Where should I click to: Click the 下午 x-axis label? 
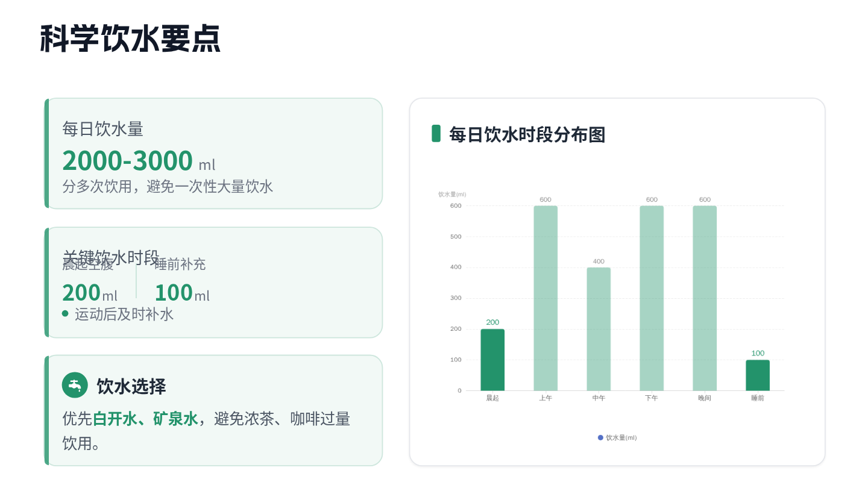click(x=652, y=398)
